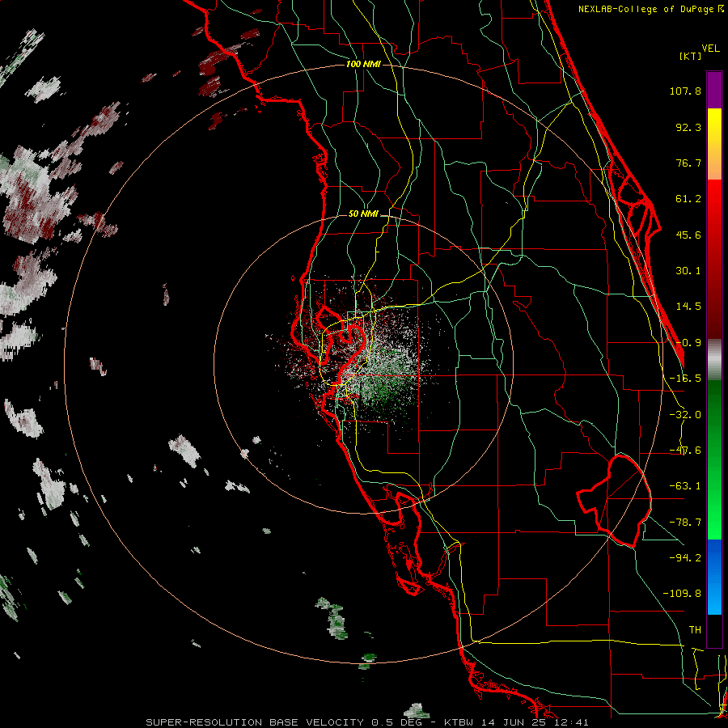This screenshot has height=728, width=728.
Task: Select the 45.6 velocity scale value
Action: pyautogui.click(x=688, y=235)
